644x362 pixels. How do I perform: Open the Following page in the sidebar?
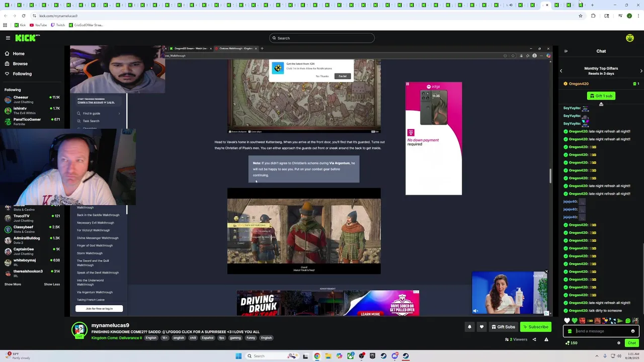coord(22,73)
